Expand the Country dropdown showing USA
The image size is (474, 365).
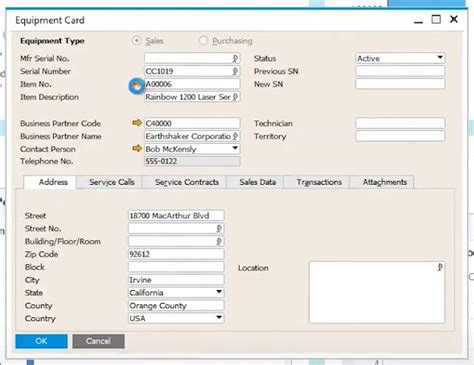[219, 318]
